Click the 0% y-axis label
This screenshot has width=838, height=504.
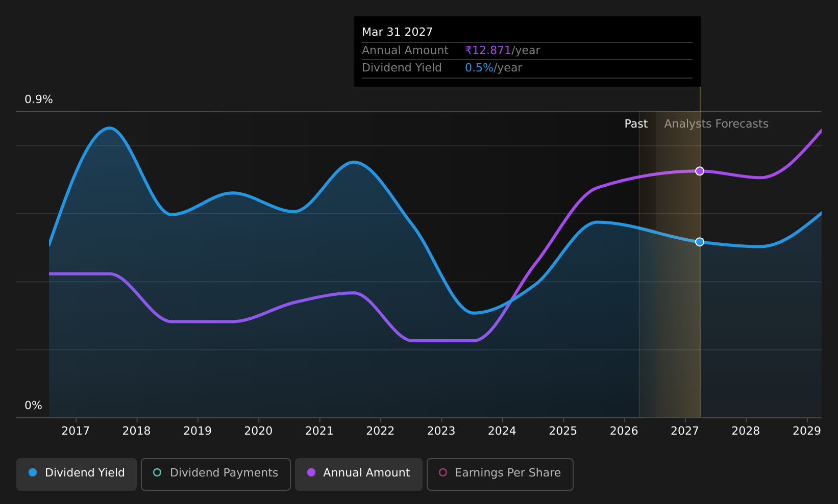tap(33, 406)
